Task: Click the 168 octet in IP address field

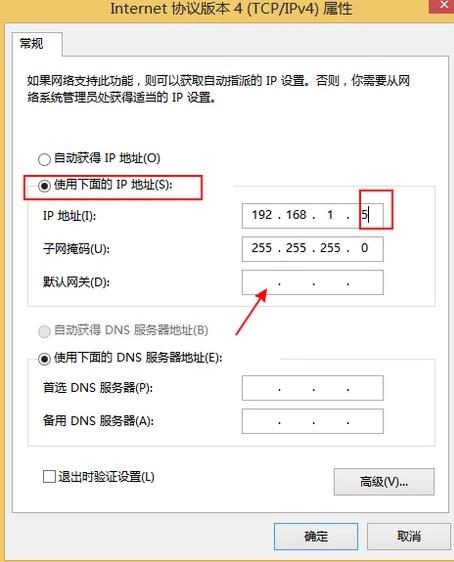Action: tap(296, 215)
